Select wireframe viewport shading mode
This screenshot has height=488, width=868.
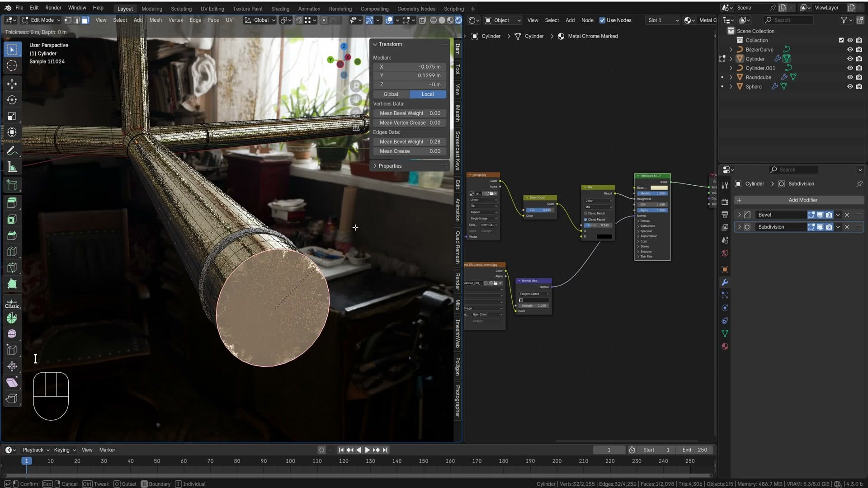pyautogui.click(x=434, y=20)
